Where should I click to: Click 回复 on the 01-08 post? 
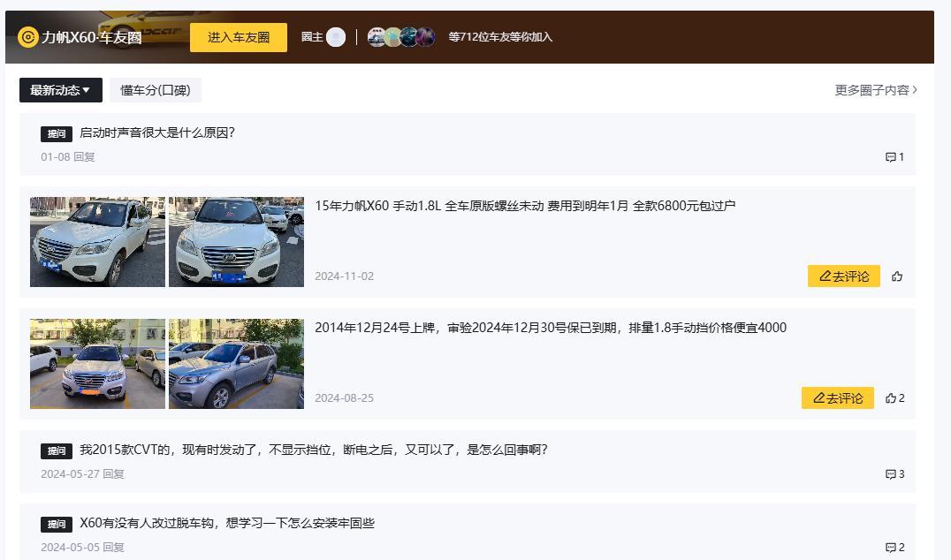coord(84,157)
